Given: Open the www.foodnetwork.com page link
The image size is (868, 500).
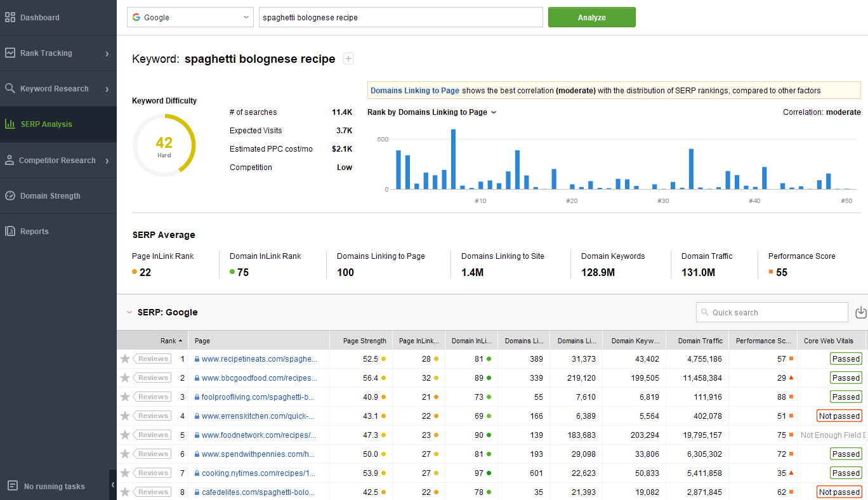Looking at the screenshot, I should click(259, 435).
